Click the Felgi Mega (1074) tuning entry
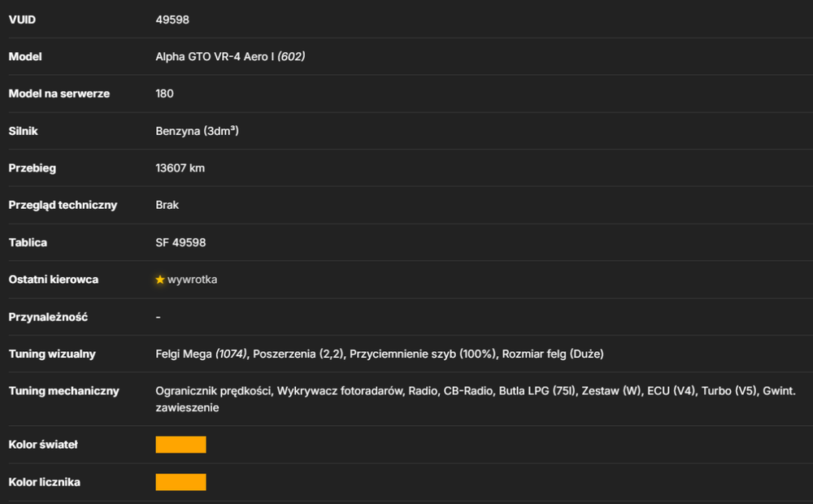 coord(201,354)
